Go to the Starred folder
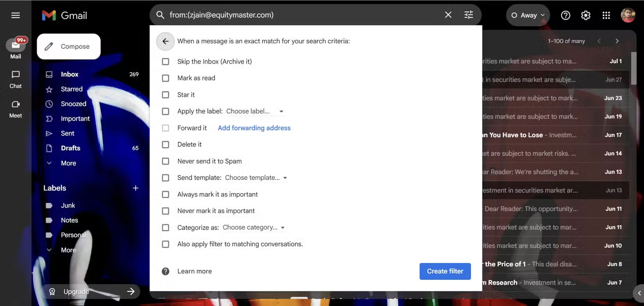 (x=72, y=89)
